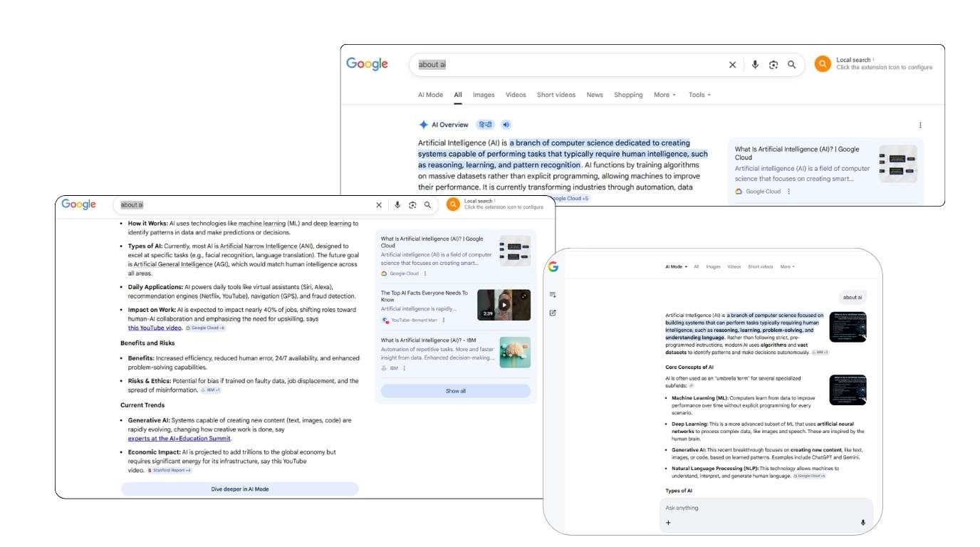Click the Google logo in the top window
Viewport: 980px width, 547px height.
click(367, 64)
